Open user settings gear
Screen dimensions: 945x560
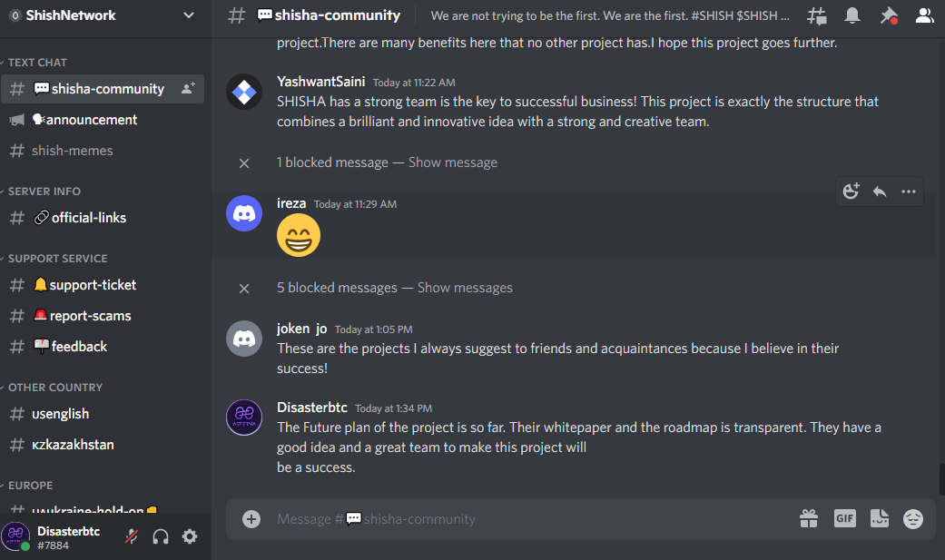(190, 535)
